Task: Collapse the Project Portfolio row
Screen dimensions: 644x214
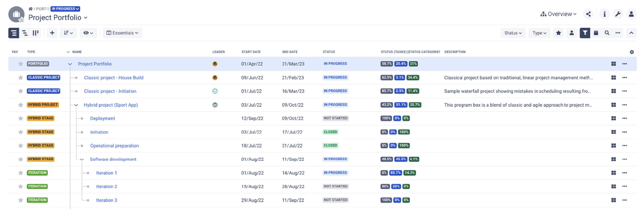Action: [70, 64]
